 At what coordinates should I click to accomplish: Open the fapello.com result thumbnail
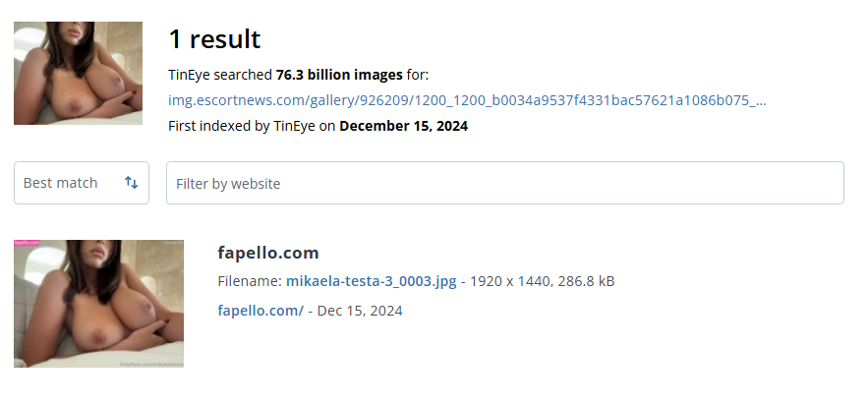point(98,304)
